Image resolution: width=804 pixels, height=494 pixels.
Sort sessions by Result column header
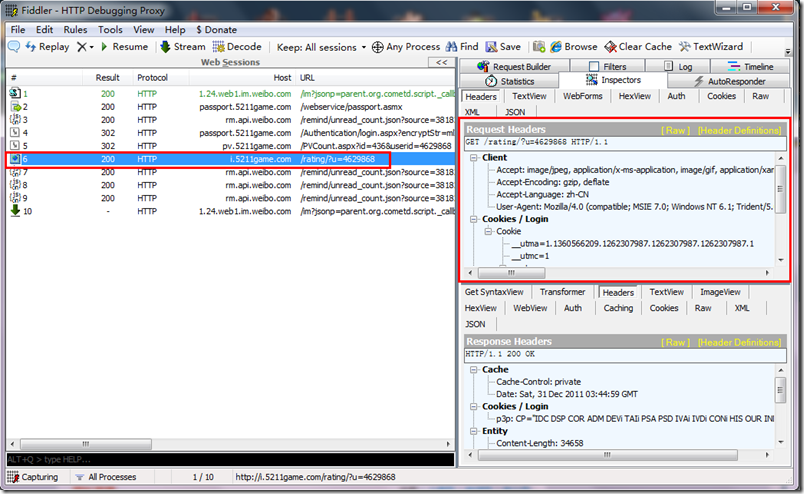107,78
